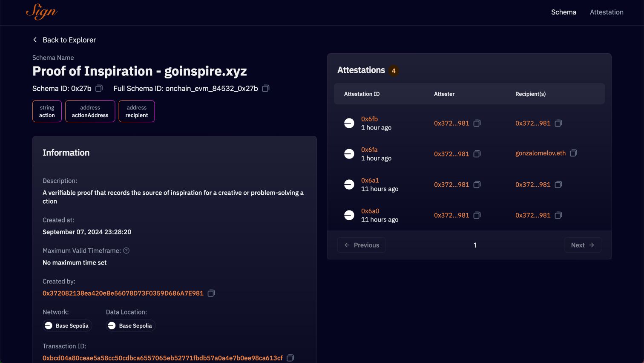Viewport: 644px width, 363px height.
Task: Copy the Created by address
Action: click(211, 293)
